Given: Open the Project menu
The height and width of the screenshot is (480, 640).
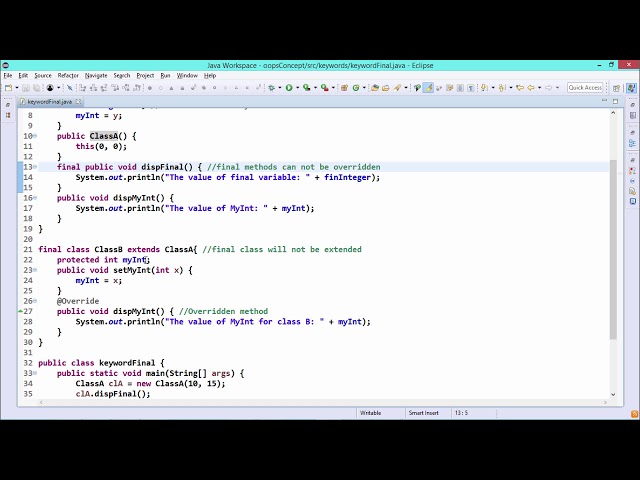Looking at the screenshot, I should pyautogui.click(x=145, y=76).
